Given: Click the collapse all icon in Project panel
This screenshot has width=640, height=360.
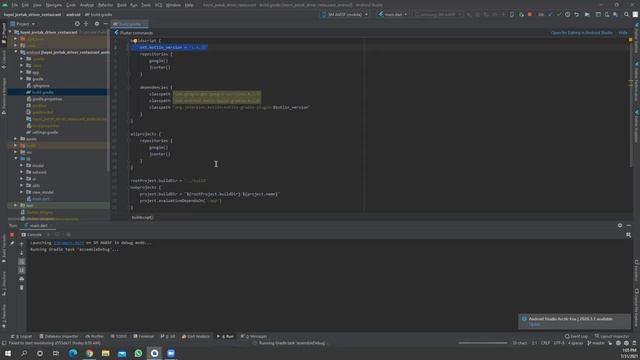Looking at the screenshot, I should click(86, 24).
